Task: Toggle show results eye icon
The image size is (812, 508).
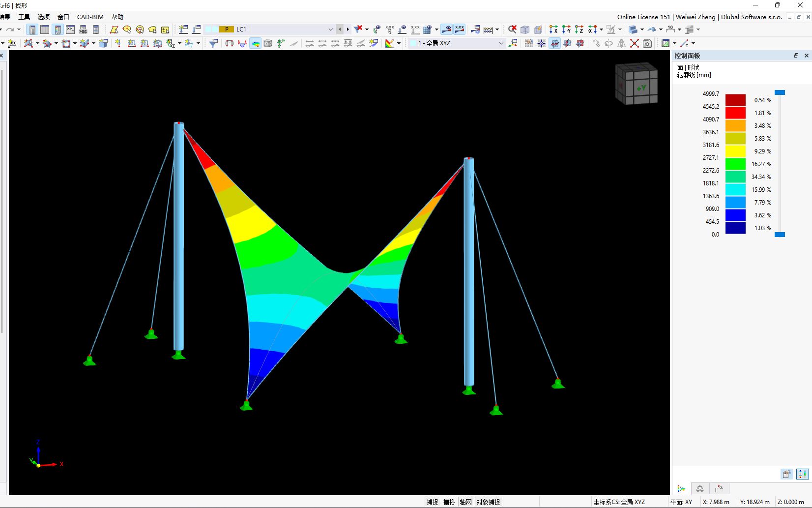Action: [446, 30]
